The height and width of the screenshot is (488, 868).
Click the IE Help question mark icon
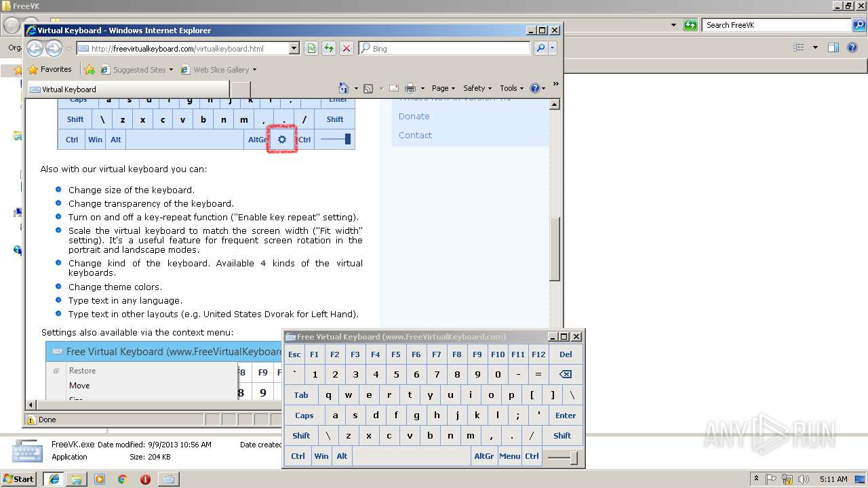pyautogui.click(x=534, y=88)
